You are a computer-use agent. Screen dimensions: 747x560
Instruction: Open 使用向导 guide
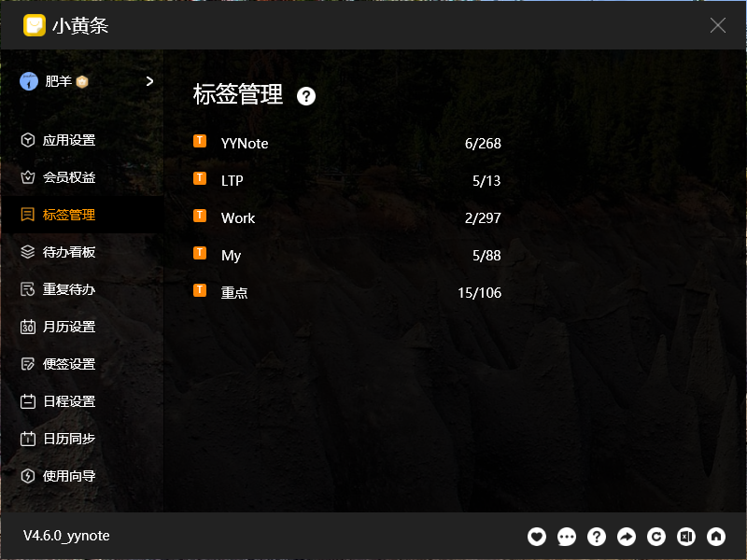click(x=81, y=476)
